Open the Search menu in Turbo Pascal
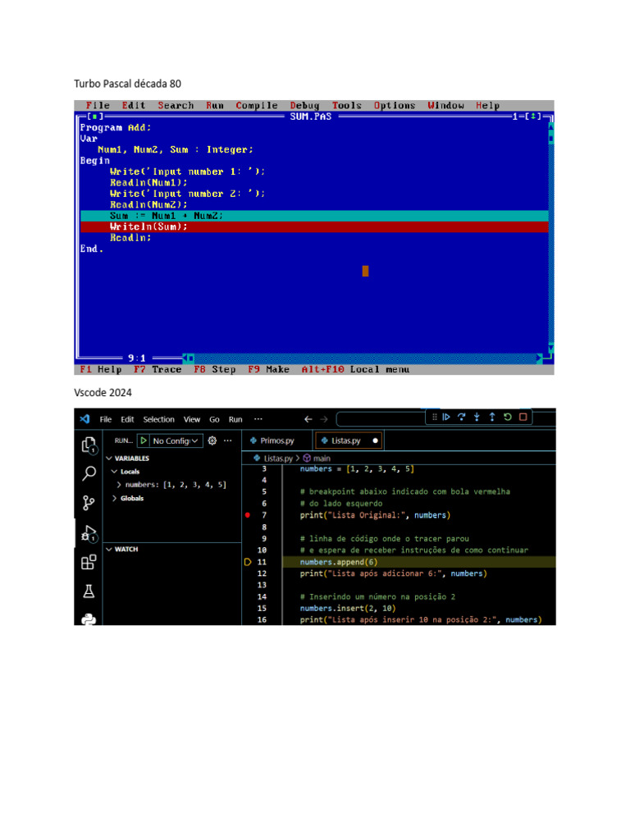This screenshot has height=840, width=630. [x=176, y=106]
